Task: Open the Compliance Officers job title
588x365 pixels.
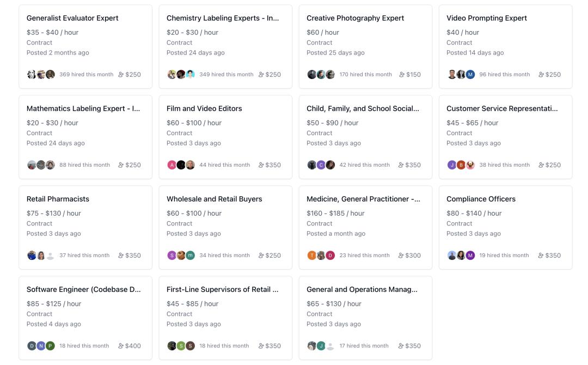Action: pyautogui.click(x=481, y=199)
